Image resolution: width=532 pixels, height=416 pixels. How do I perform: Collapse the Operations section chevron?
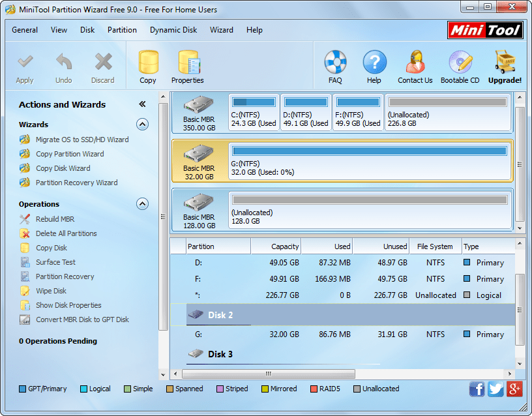tap(142, 204)
